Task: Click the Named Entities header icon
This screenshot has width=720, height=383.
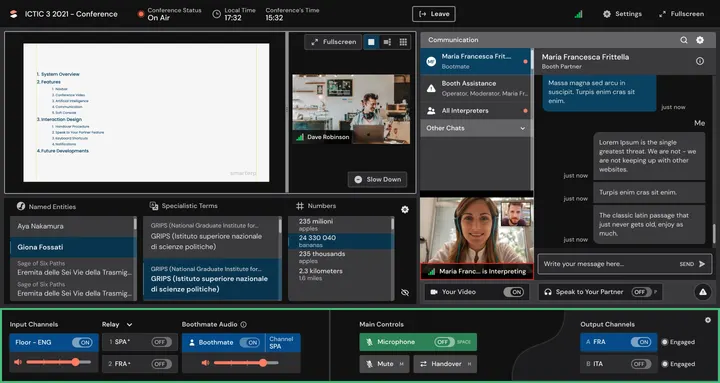Action: 21,206
